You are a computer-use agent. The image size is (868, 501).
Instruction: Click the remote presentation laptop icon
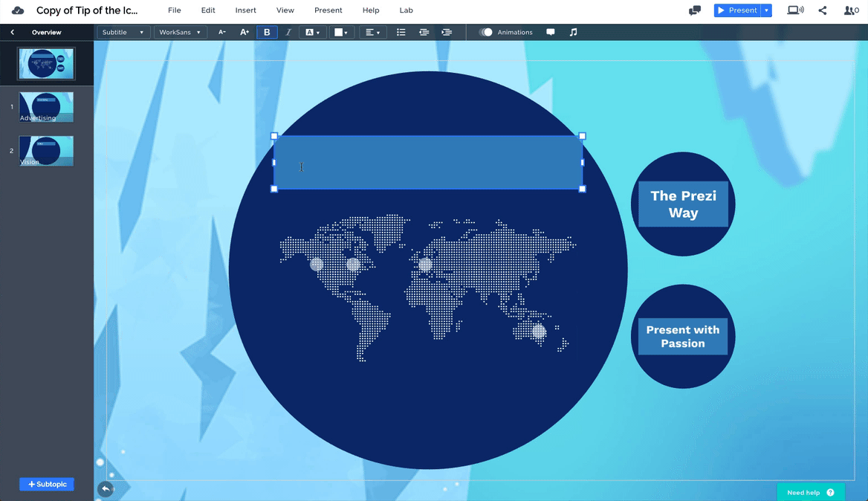coord(795,10)
